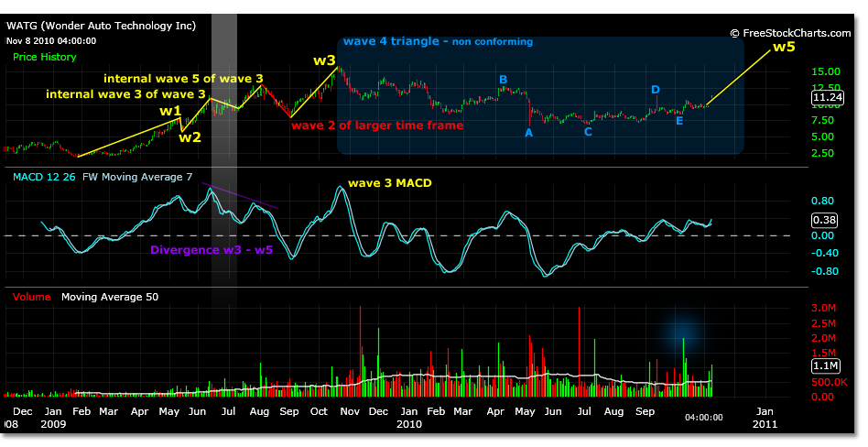
Task: Click the Moving Average 50 legend label
Action: pyautogui.click(x=102, y=297)
